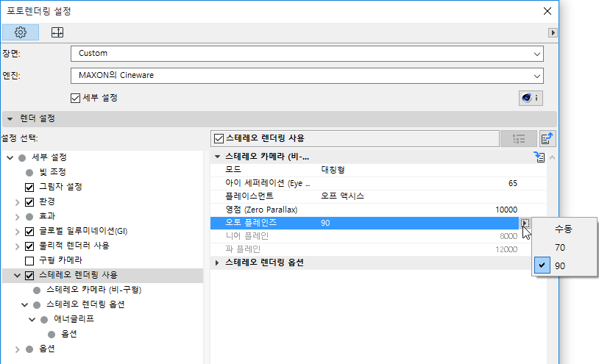The height and width of the screenshot is (364, 599).
Task: Click the 대칭형 mode value
Action: click(x=333, y=170)
